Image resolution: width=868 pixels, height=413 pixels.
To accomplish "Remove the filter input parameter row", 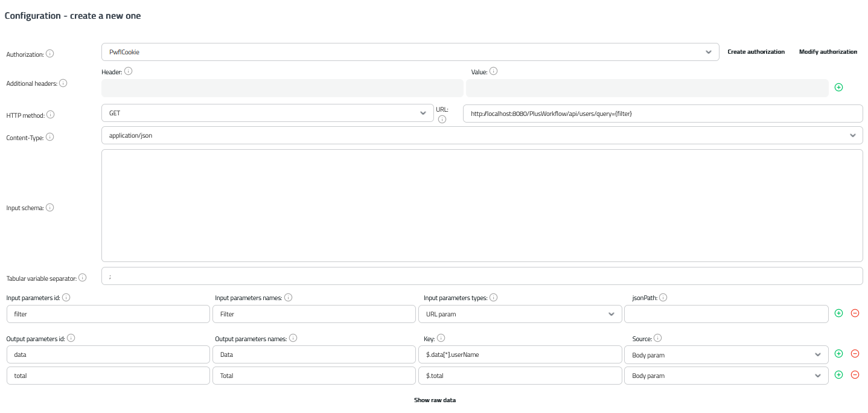I will click(855, 313).
